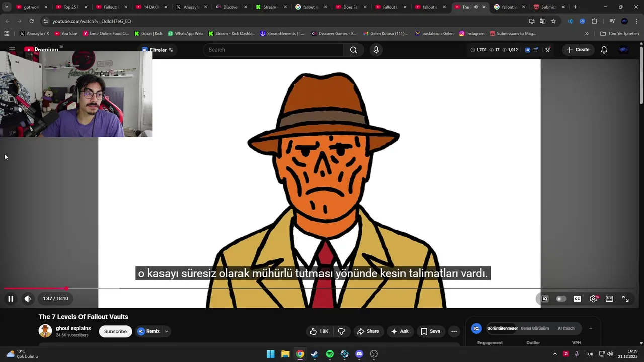Click the browser address bar URL
This screenshot has width=644, height=362.
(x=92, y=21)
